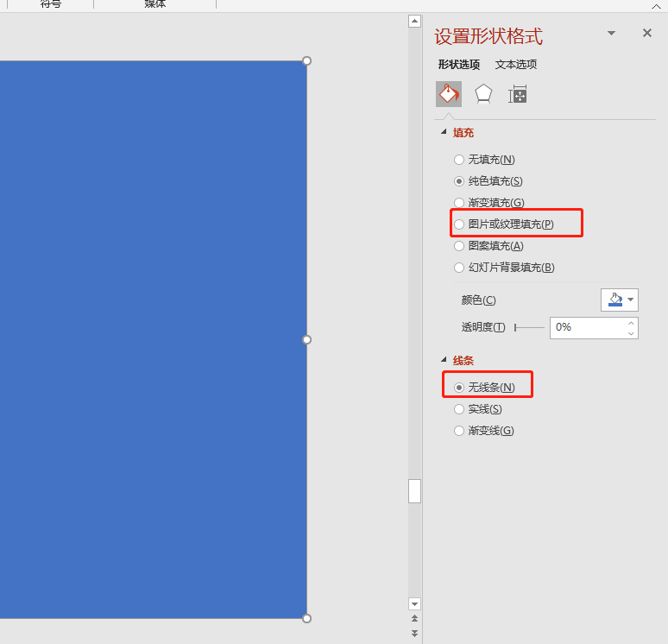
Task: Collapse the 填充 section
Action: (x=444, y=132)
